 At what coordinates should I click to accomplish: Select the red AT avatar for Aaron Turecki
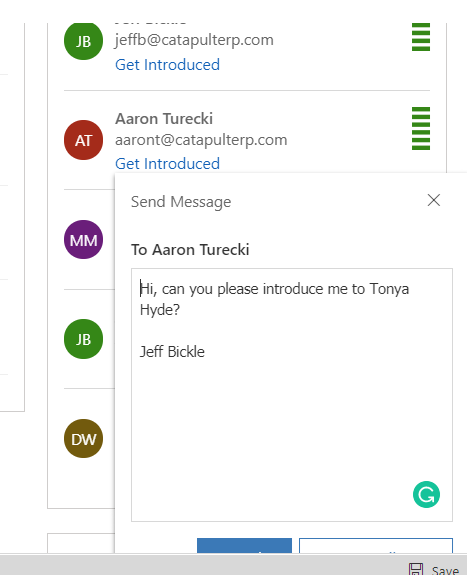(83, 140)
